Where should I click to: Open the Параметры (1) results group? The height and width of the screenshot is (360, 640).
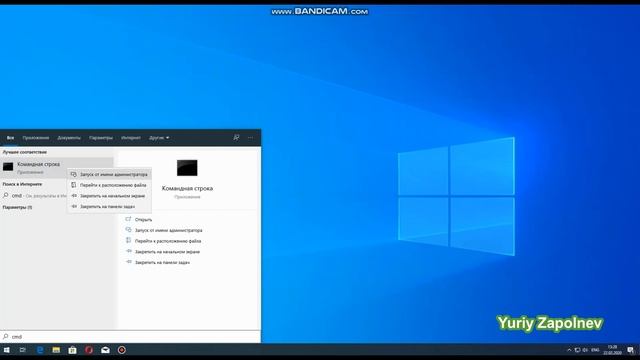[18, 207]
